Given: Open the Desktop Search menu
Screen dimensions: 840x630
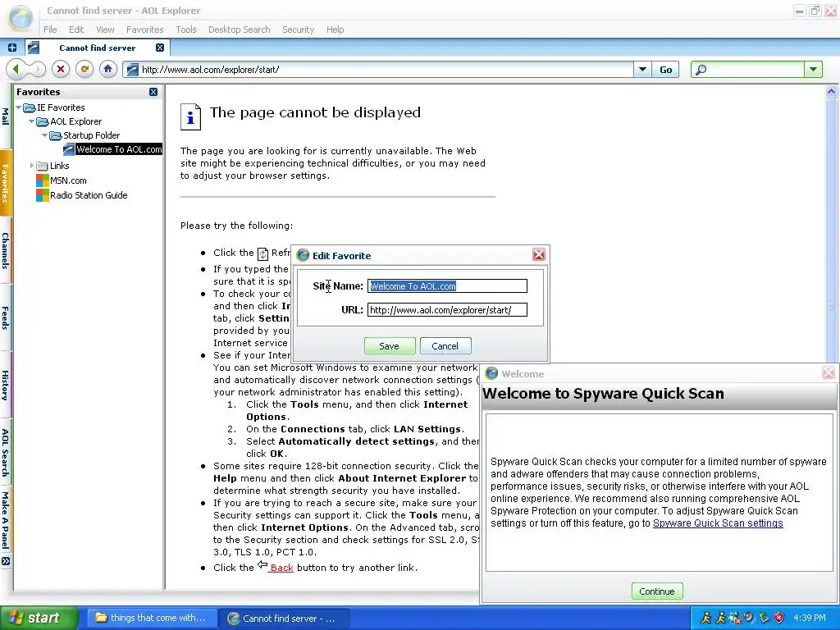Looking at the screenshot, I should click(x=239, y=30).
